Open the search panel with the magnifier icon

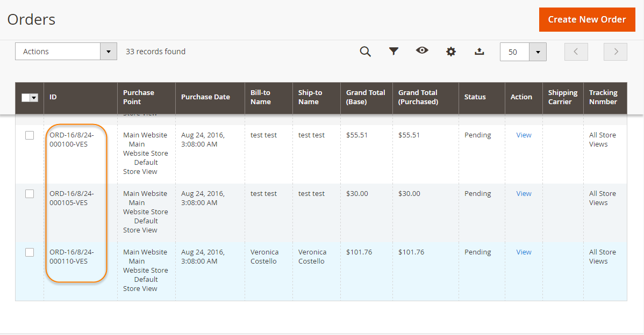[x=366, y=52]
